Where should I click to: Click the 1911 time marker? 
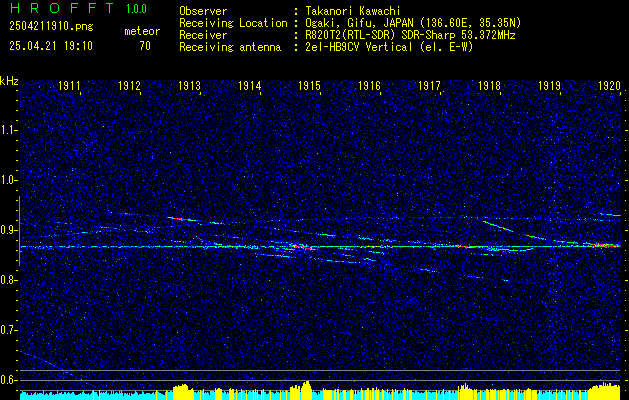pyautogui.click(x=69, y=86)
